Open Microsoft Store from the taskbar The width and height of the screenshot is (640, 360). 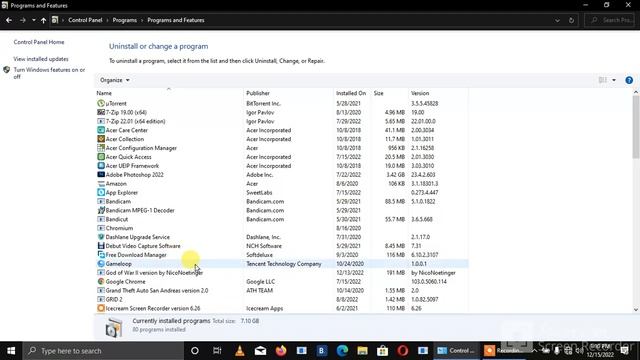382,351
